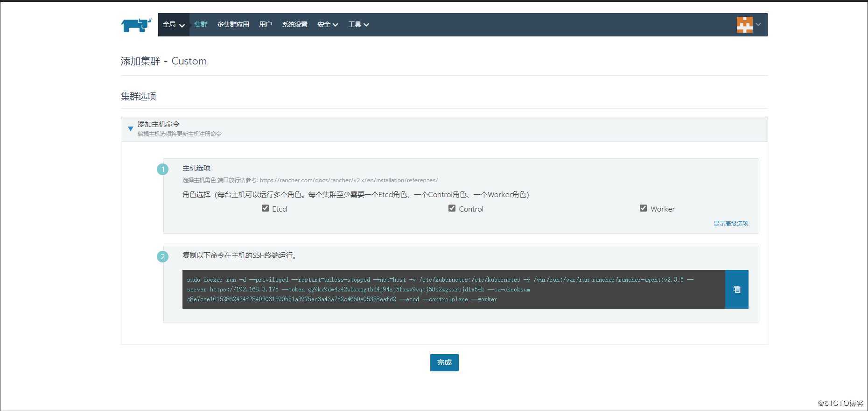Uncheck the Control role checkbox
This screenshot has width=868, height=411.
tap(452, 208)
